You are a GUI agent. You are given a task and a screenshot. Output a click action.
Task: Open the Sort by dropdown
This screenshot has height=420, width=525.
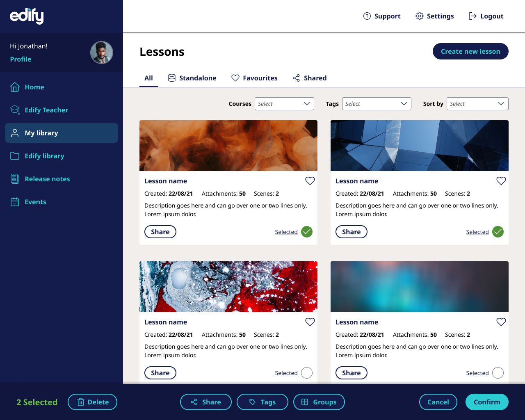point(477,104)
